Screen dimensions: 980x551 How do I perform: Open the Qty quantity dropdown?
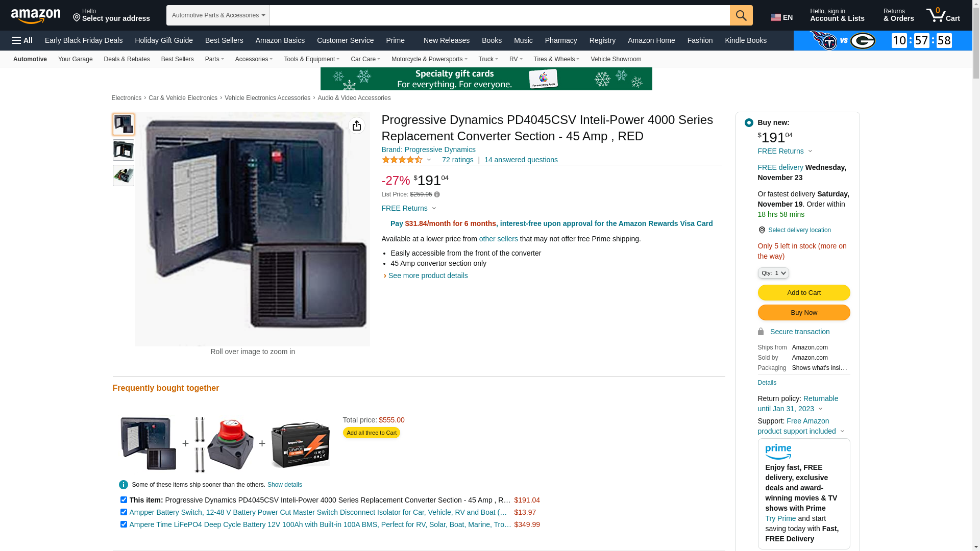[773, 273]
